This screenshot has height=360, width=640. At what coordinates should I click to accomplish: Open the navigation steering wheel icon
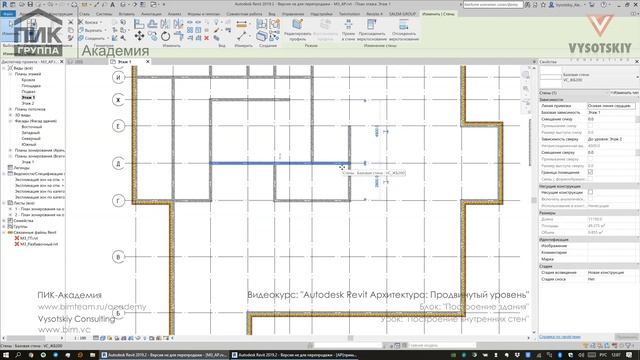pos(526,75)
